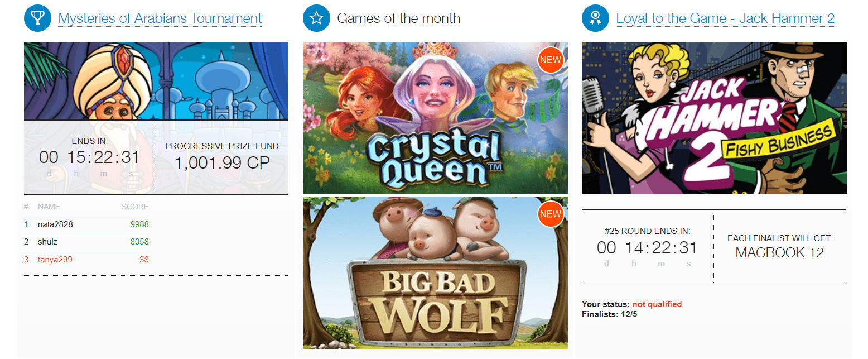Select player nata2828 in the leaderboard
The image size is (868, 359).
click(x=55, y=224)
